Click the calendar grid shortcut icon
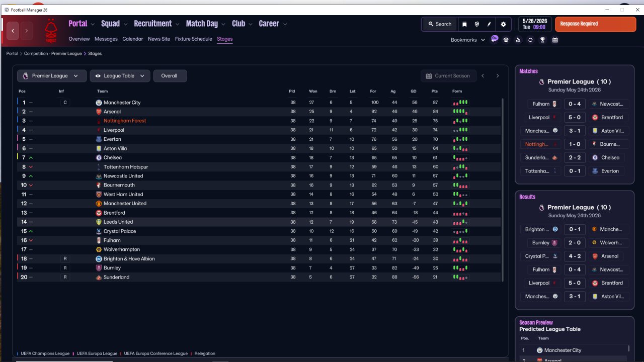644x362 pixels. point(555,40)
